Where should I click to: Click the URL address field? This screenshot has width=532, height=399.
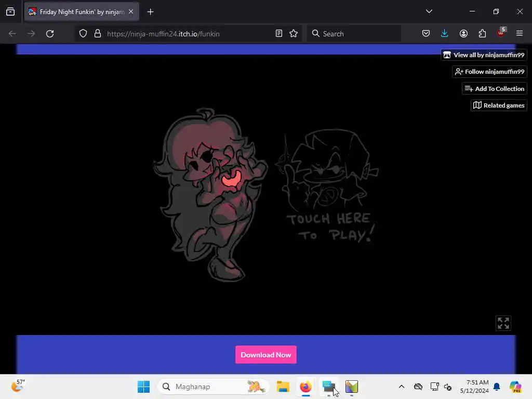187,34
